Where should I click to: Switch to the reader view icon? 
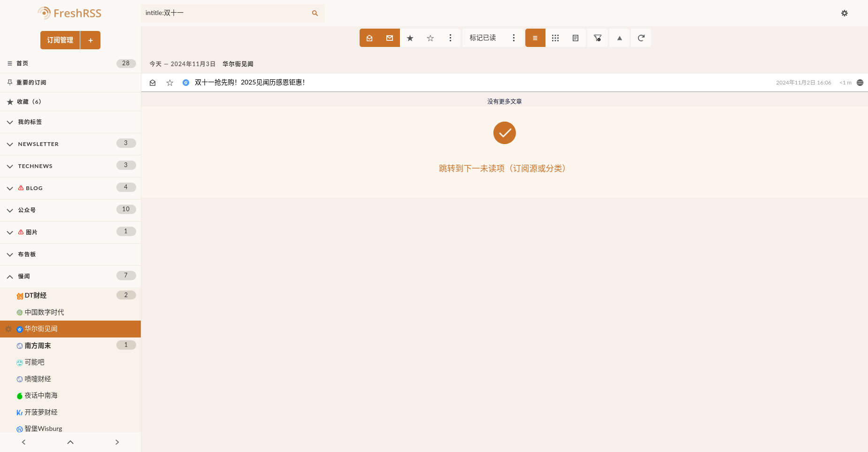[x=576, y=38]
